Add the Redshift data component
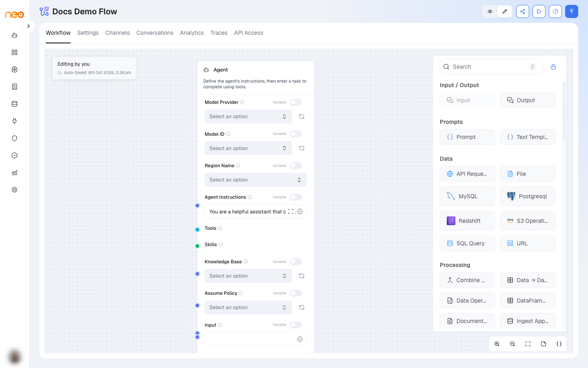 point(467,221)
